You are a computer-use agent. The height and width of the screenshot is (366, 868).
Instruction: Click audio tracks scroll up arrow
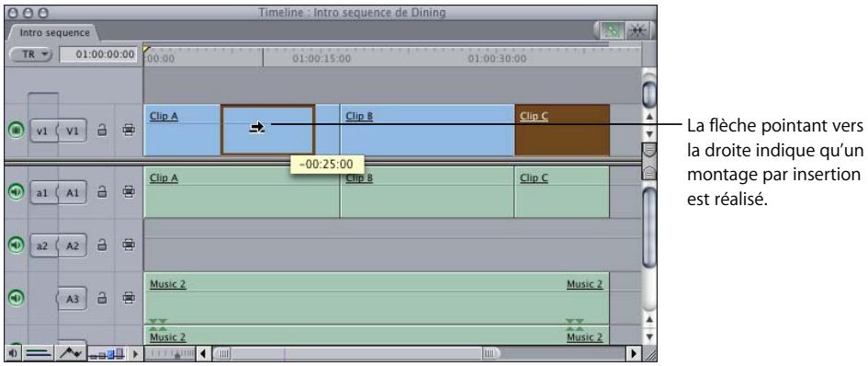coord(649,319)
